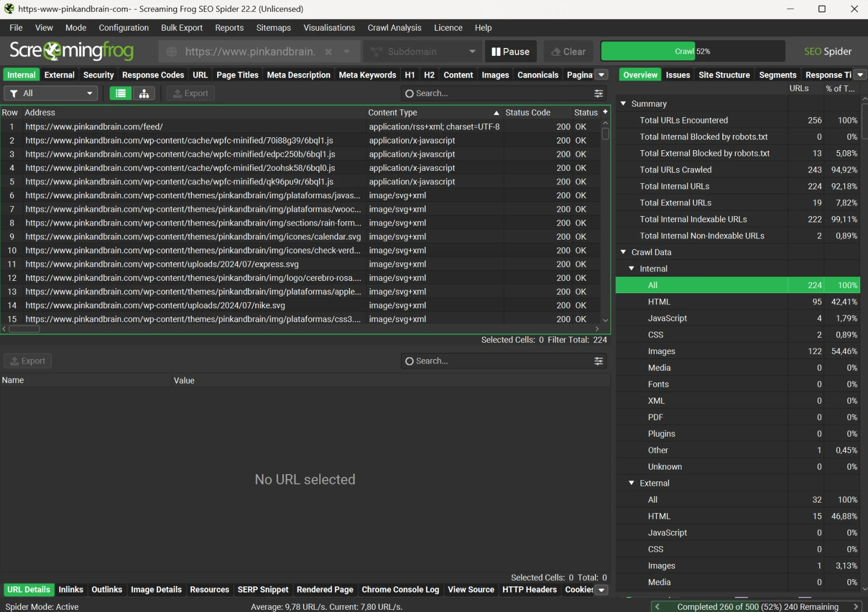The image size is (868, 612).
Task: Open the Sitemaps menu
Action: coord(274,28)
